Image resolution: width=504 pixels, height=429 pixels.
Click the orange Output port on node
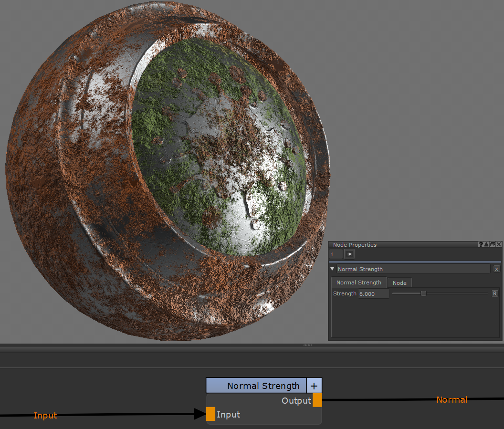tap(317, 400)
